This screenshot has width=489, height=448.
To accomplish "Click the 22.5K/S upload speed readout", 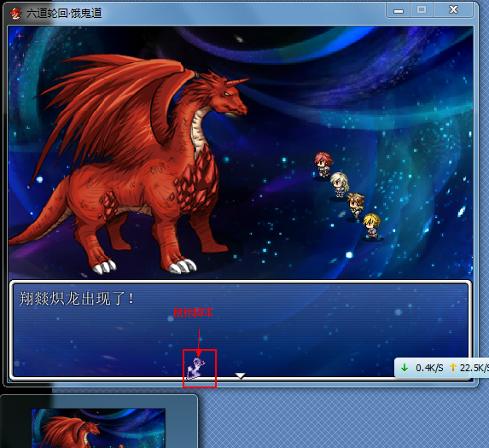I will click(x=474, y=368).
